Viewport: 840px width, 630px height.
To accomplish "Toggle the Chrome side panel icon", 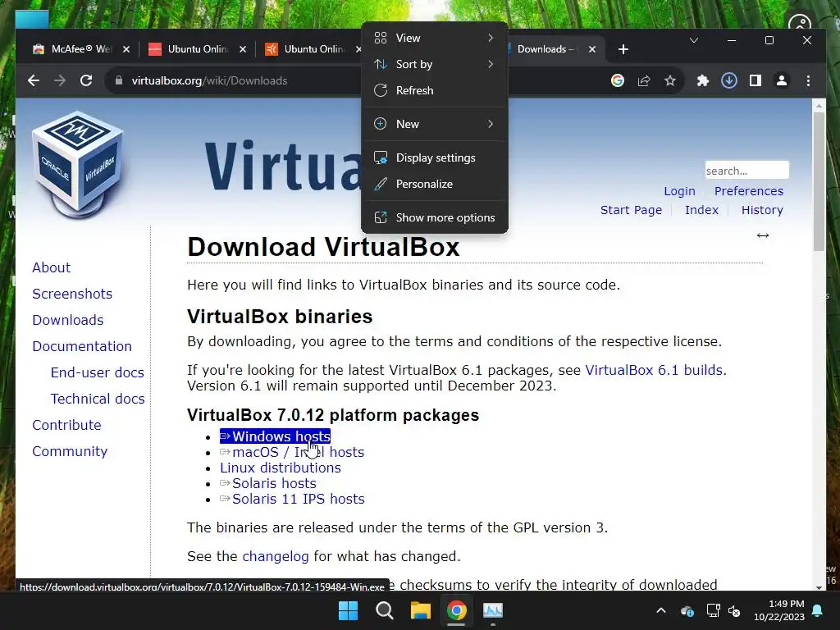I will [756, 81].
